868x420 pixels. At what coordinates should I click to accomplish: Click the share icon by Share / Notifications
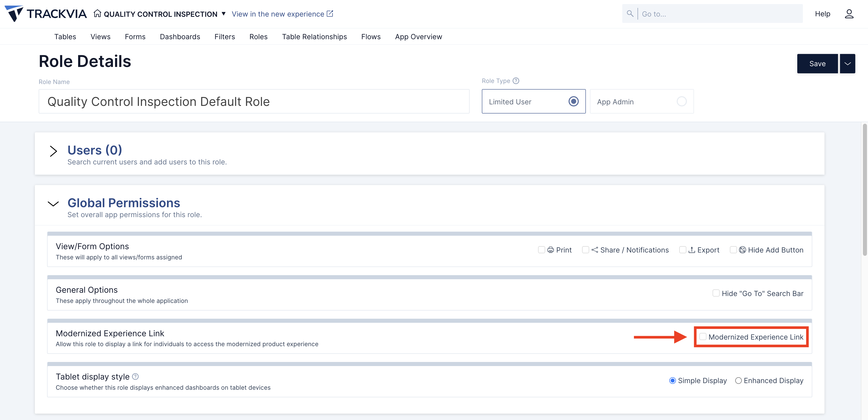595,250
